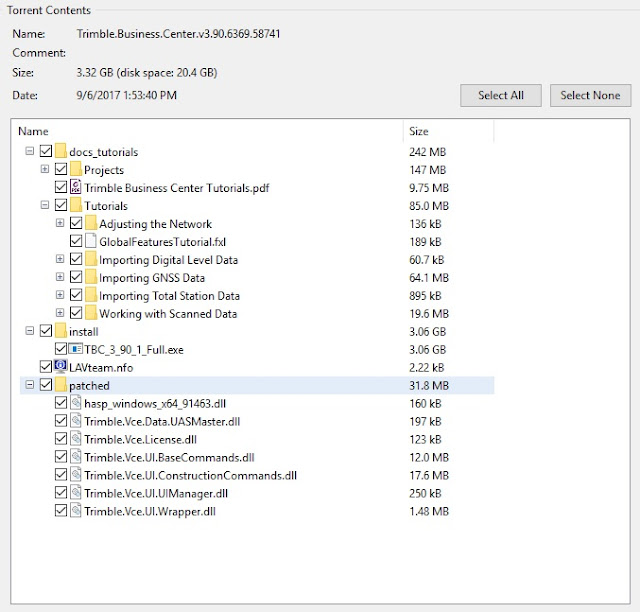Click the Tutorials folder icon
Viewport: 640px width, 612px height.
(76, 205)
